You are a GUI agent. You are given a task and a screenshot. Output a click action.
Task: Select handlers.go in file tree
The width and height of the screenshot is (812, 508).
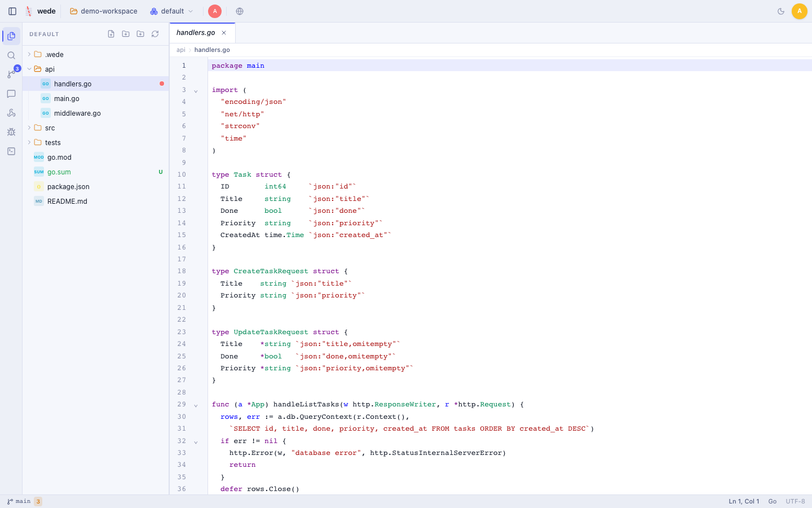96,84
